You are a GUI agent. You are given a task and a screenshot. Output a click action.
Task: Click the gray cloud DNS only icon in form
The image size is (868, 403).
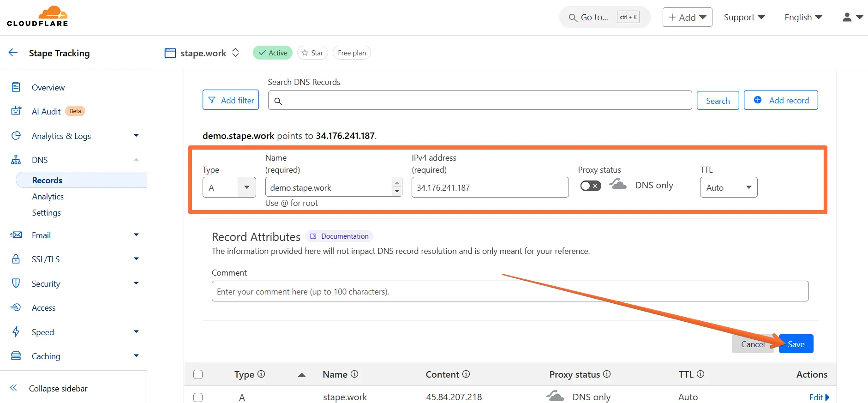[618, 184]
